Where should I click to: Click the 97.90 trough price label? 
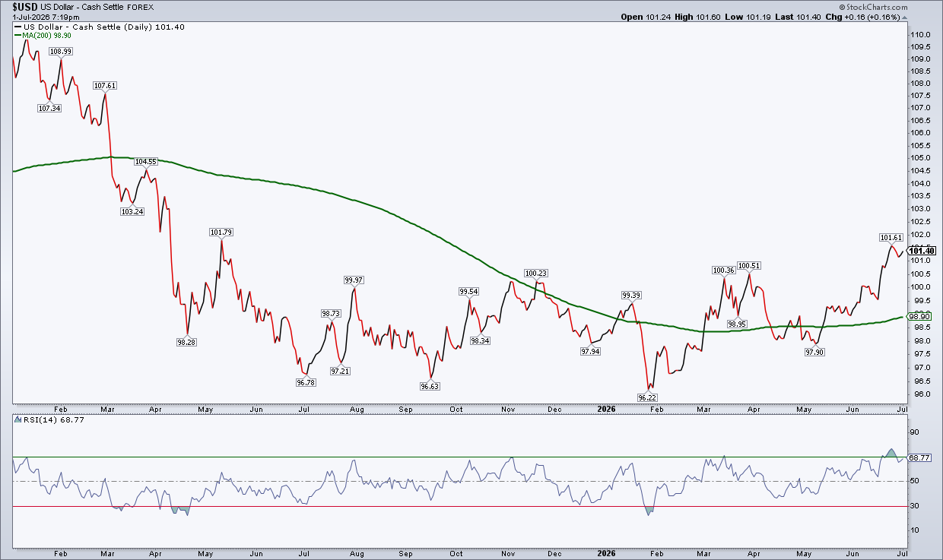(815, 353)
